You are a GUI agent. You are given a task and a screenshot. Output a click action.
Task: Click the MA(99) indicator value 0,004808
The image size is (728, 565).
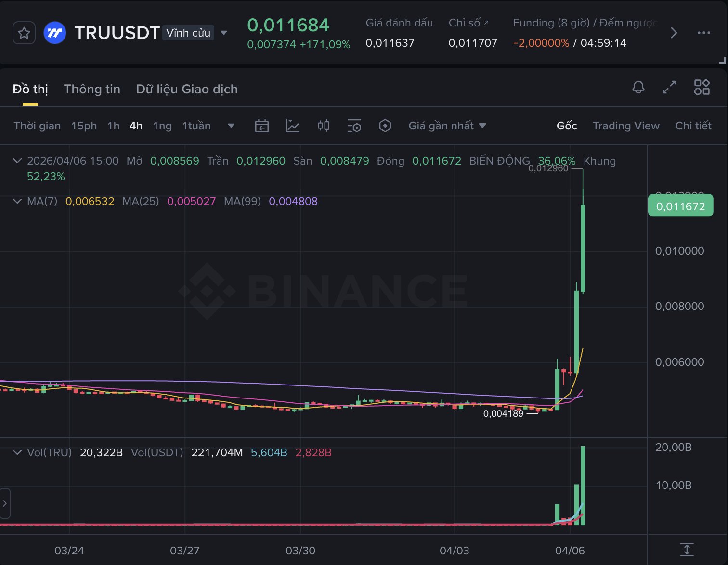click(x=293, y=201)
